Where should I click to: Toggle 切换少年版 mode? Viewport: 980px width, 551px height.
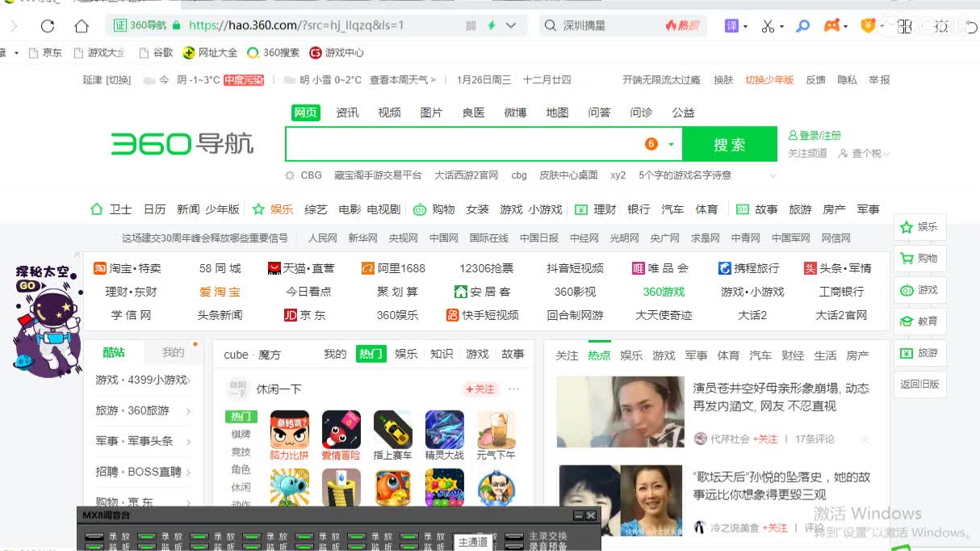[x=769, y=80]
